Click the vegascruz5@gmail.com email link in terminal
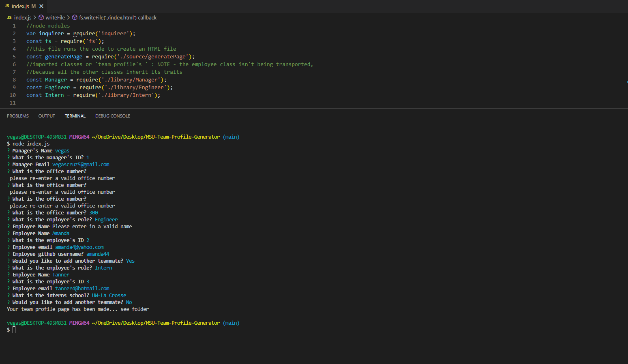This screenshot has width=628, height=364. click(80, 164)
